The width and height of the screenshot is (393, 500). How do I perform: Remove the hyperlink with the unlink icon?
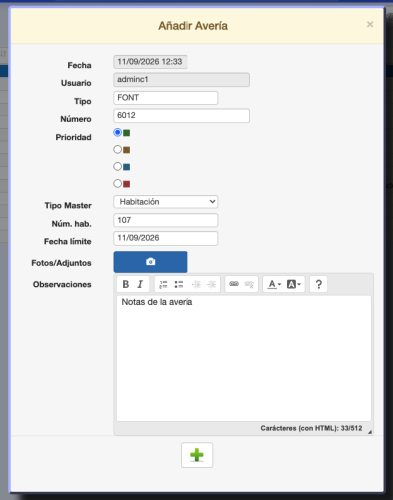point(249,284)
